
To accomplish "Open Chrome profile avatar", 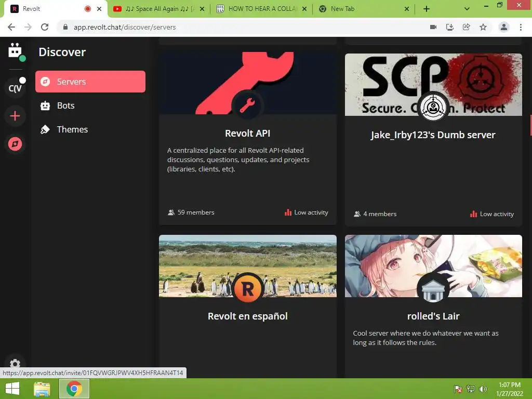I will coord(504,27).
